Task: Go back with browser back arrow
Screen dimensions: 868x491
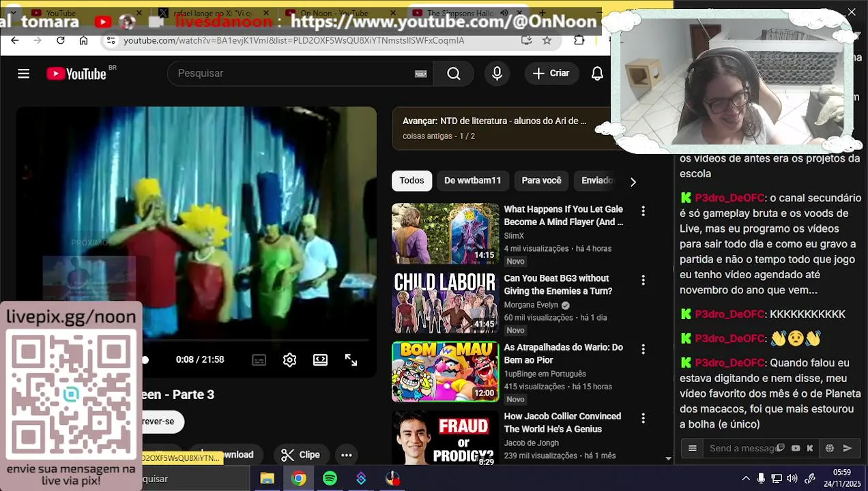Action: tap(15, 40)
